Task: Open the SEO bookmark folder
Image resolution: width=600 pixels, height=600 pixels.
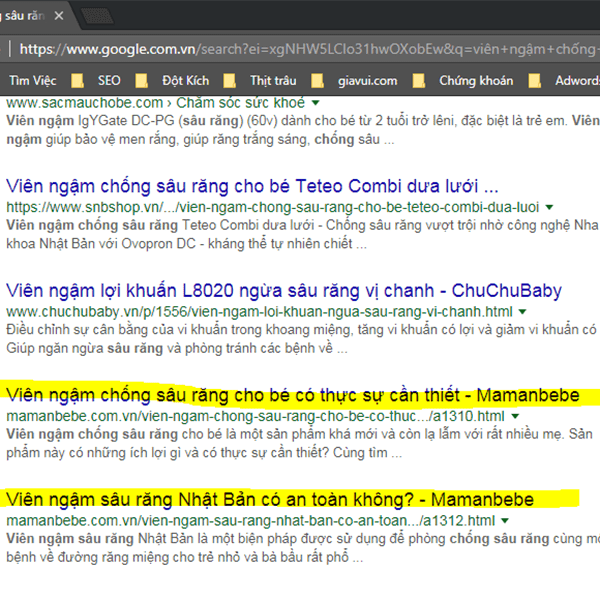Action: tap(96, 80)
